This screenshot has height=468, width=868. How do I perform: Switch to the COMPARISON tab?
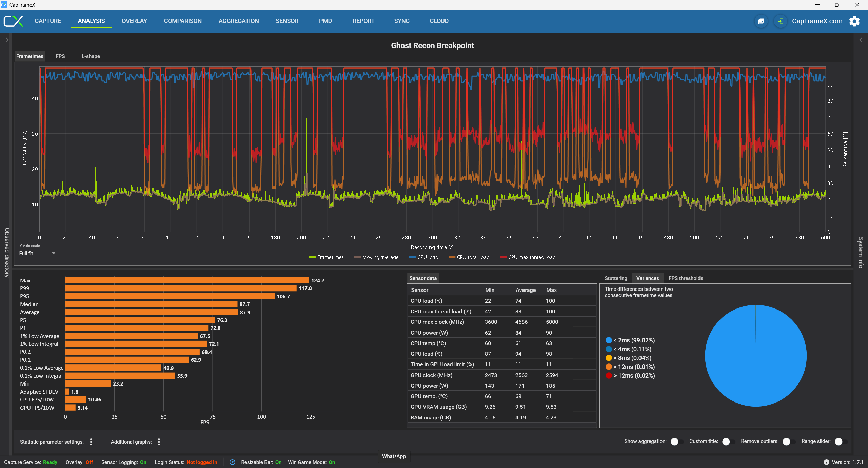(x=183, y=21)
